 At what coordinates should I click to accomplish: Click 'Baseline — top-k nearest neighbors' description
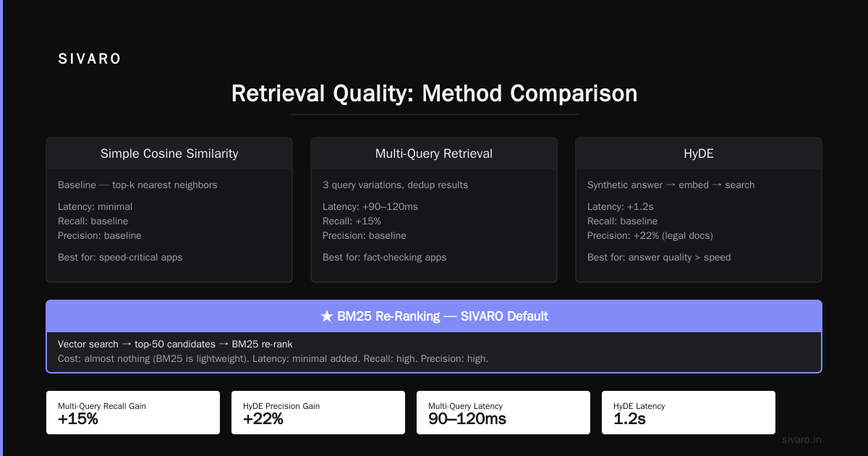pos(137,185)
